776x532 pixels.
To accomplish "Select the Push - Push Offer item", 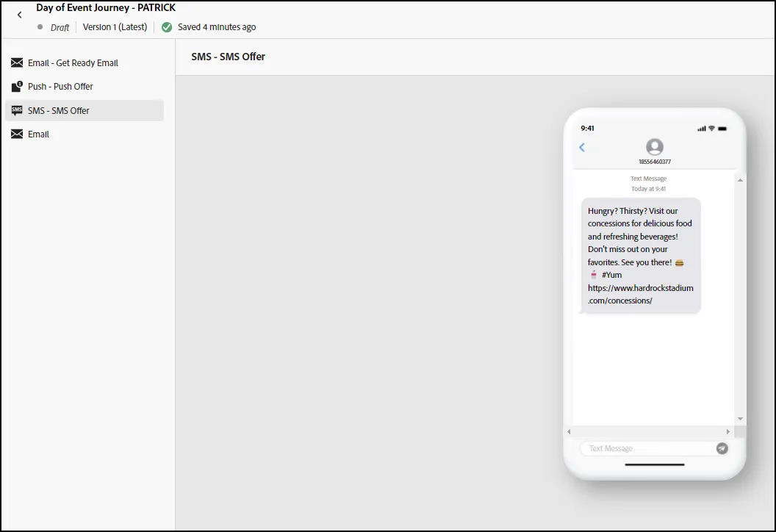I will [x=85, y=87].
